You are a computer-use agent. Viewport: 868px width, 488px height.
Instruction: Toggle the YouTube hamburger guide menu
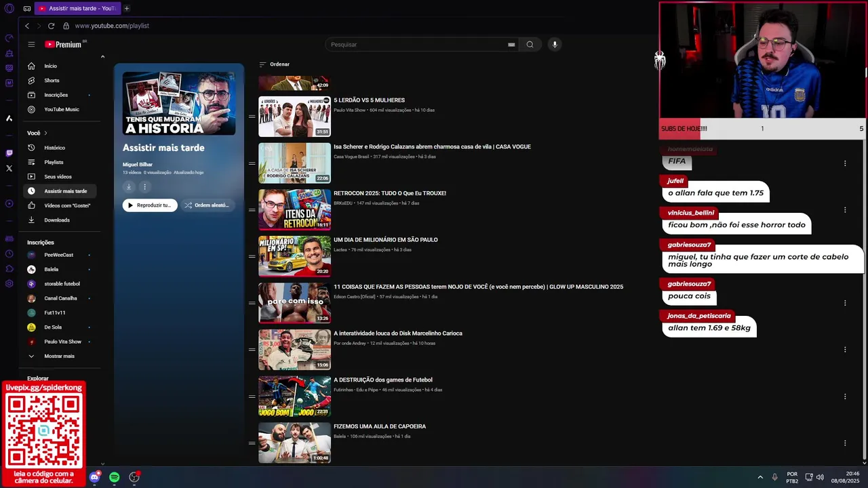point(31,44)
